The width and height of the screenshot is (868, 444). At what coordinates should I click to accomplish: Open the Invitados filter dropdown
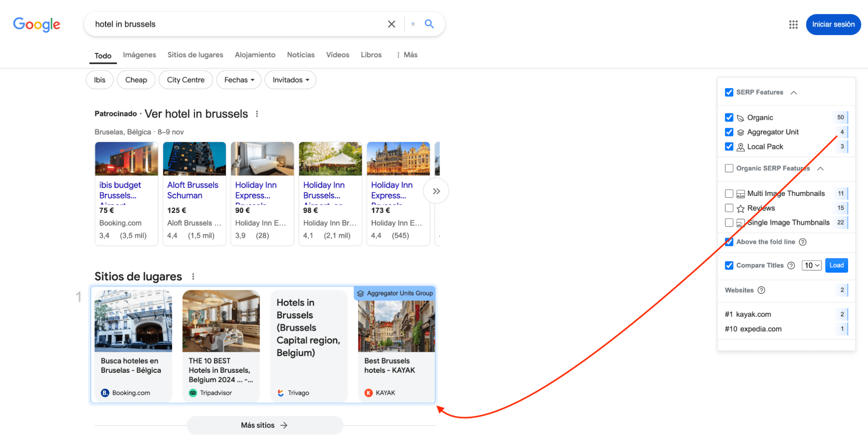(290, 80)
